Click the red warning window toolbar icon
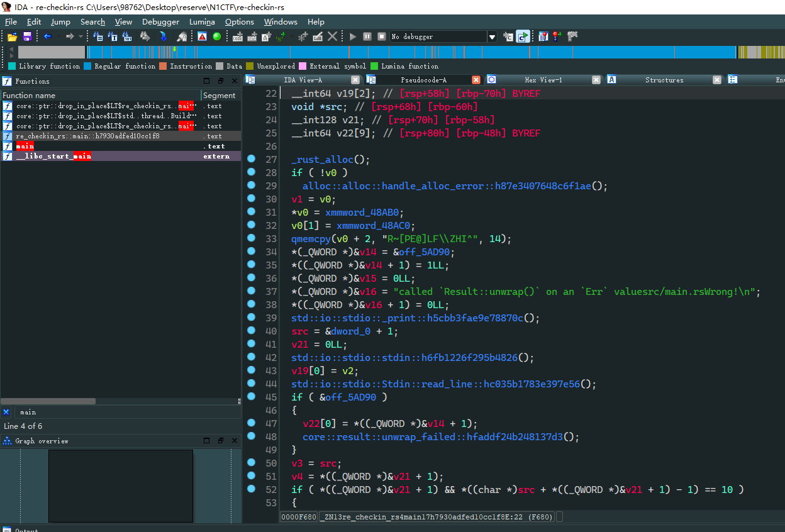785x532 pixels. (202, 36)
